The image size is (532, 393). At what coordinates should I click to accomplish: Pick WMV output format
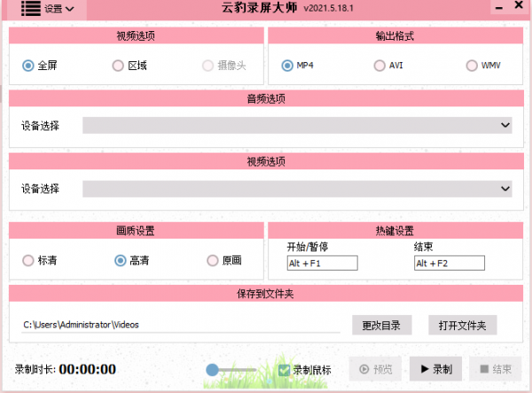[x=472, y=65]
